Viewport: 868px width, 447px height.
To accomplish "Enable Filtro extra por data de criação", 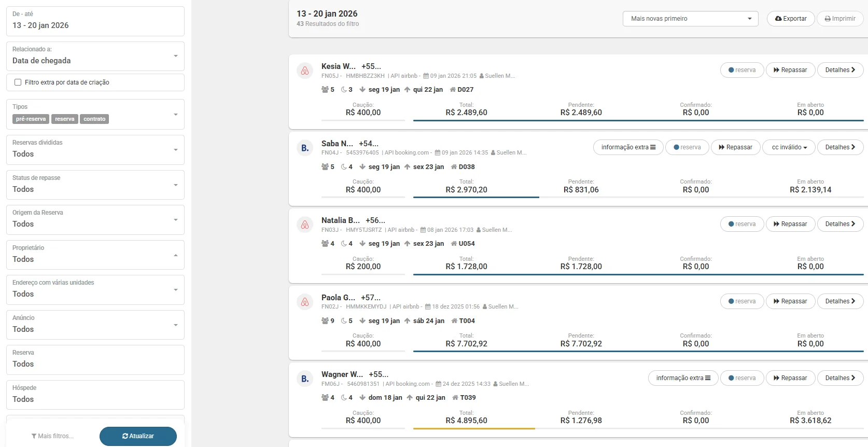I will [18, 82].
